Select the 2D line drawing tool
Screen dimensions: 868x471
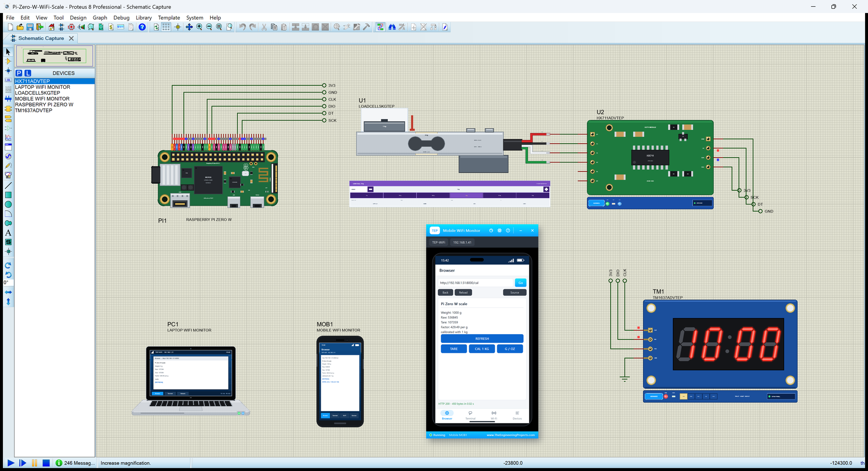tap(8, 186)
